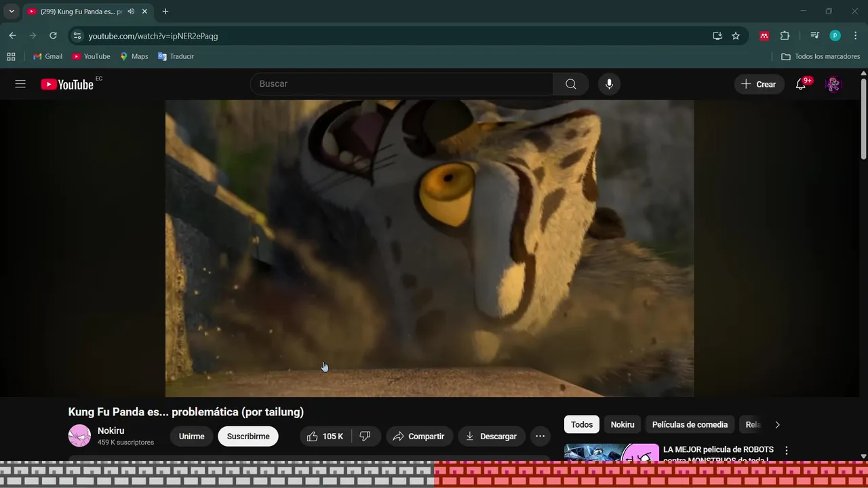Open the Extensions puzzle icon
Image resolution: width=868 pixels, height=488 pixels.
click(785, 36)
